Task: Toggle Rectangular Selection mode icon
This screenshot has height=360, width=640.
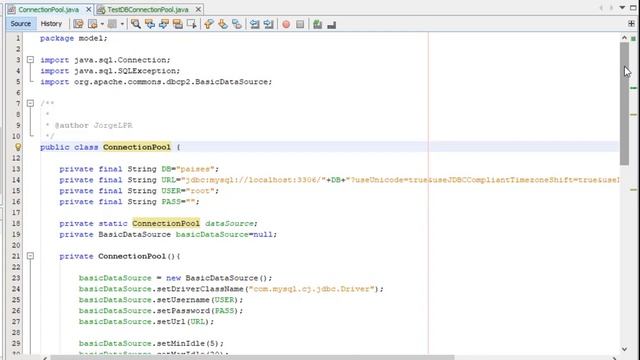Action: (191, 24)
